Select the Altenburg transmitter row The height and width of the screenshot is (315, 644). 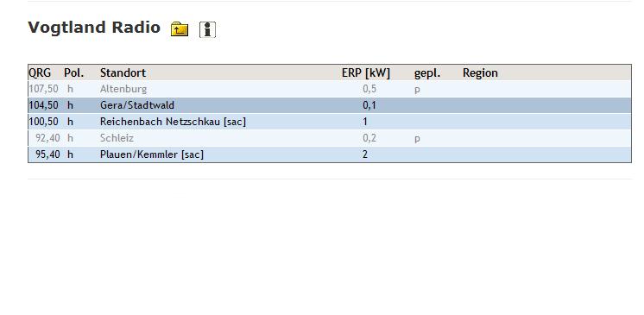click(330, 89)
